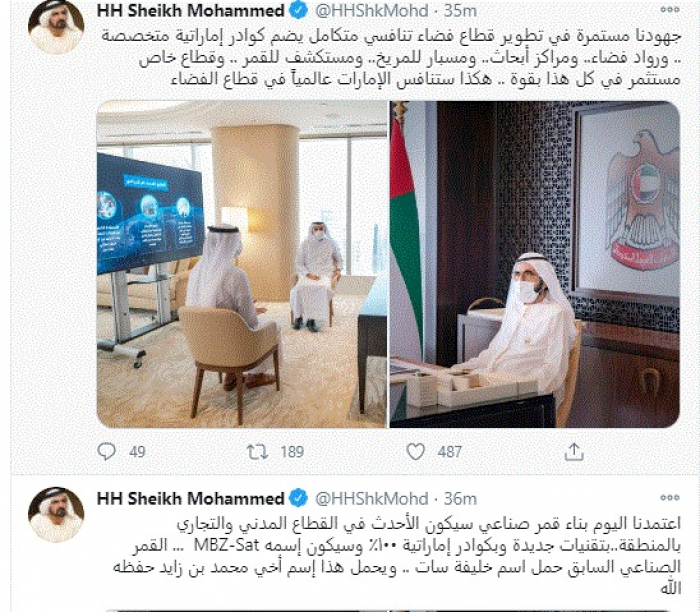
Task: Retweet the first tweet via its retweet icon
Action: (x=258, y=452)
